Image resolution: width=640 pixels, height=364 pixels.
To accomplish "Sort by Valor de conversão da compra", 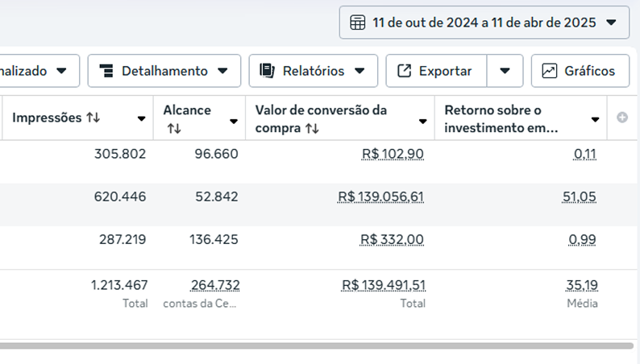I will click(x=312, y=128).
